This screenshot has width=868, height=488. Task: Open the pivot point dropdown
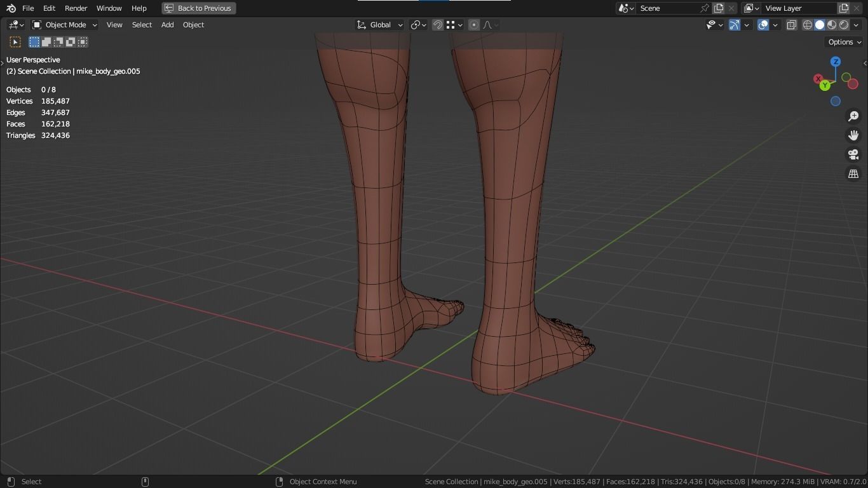(x=419, y=25)
